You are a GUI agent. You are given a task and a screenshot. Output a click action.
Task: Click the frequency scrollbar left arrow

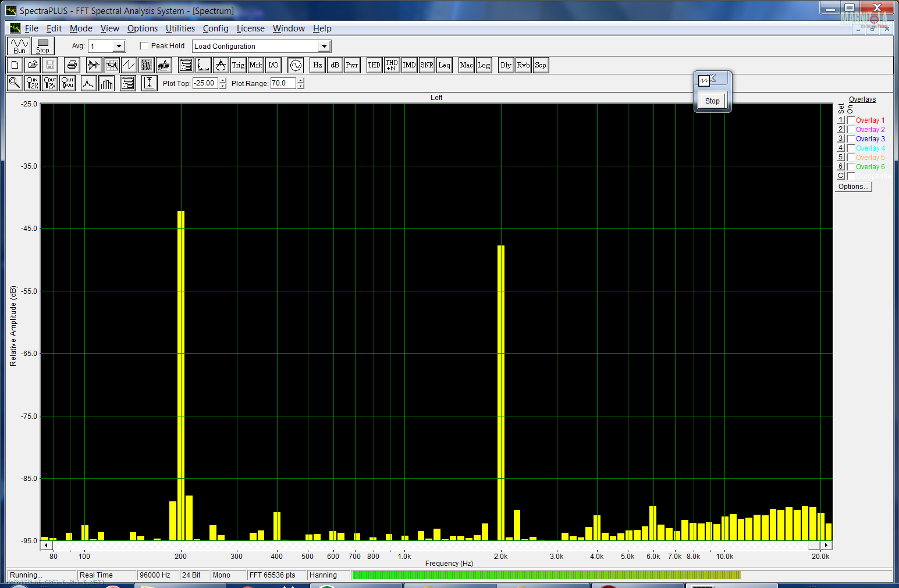click(46, 546)
